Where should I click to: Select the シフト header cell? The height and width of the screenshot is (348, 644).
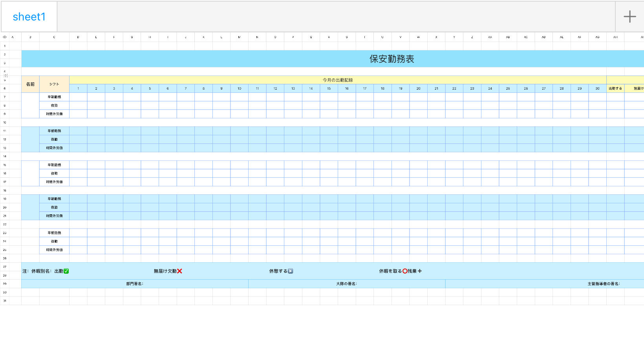pyautogui.click(x=54, y=84)
